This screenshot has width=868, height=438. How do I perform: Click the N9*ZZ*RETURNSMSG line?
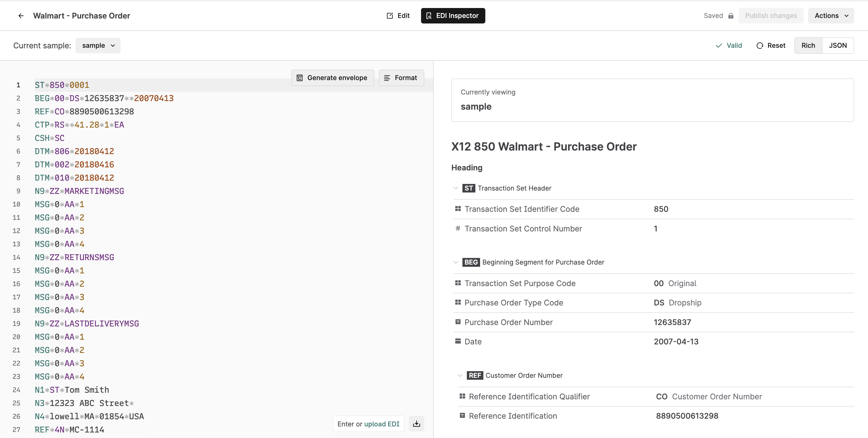pos(74,257)
